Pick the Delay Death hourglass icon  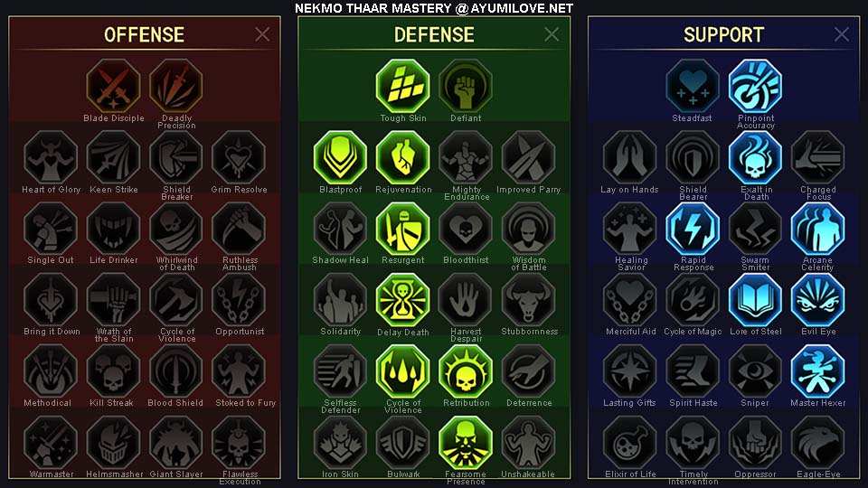tap(402, 300)
